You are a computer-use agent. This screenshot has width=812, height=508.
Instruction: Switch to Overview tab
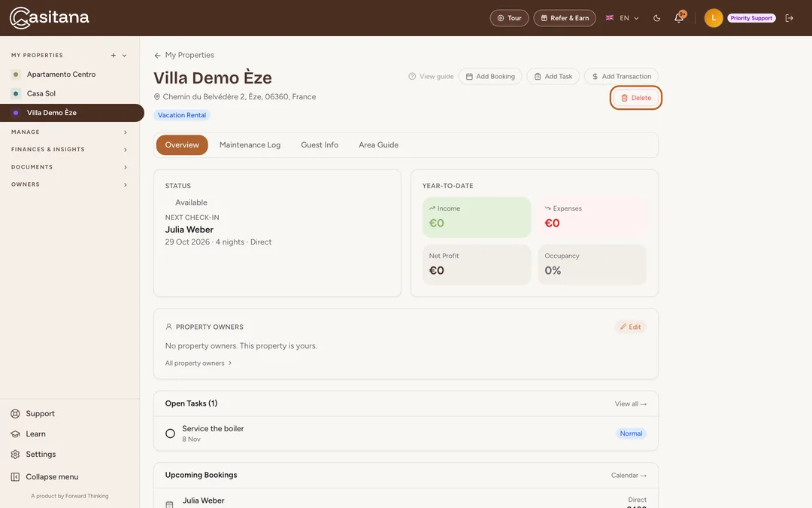182,145
